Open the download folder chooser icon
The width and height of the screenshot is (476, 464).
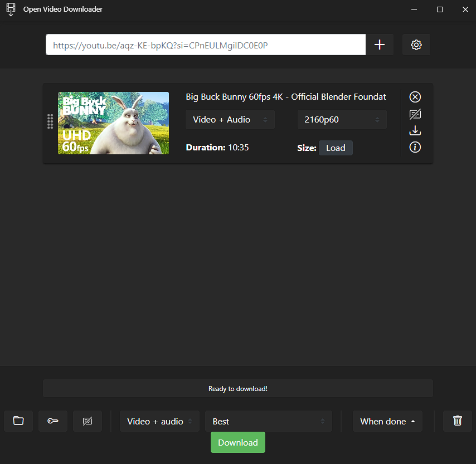coord(18,421)
